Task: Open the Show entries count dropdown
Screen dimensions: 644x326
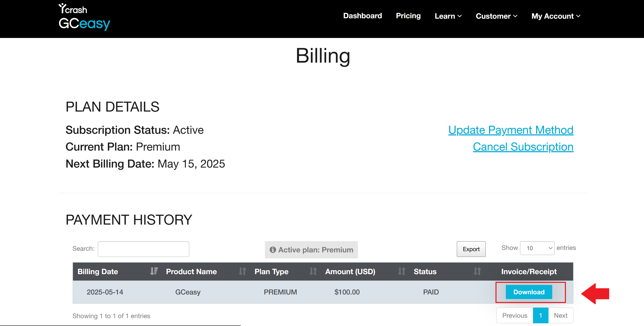Action: click(x=537, y=248)
